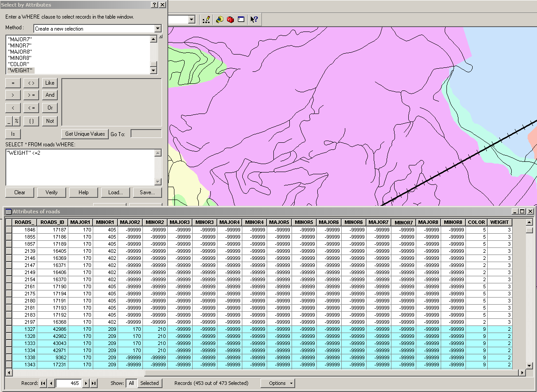Click the less-than operator button

click(x=13, y=108)
